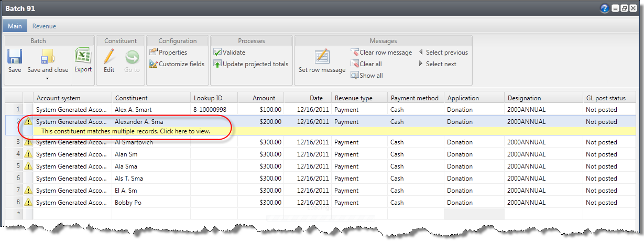Sort by the Amount column header
Viewport: 644px width, 241px height.
[260, 98]
